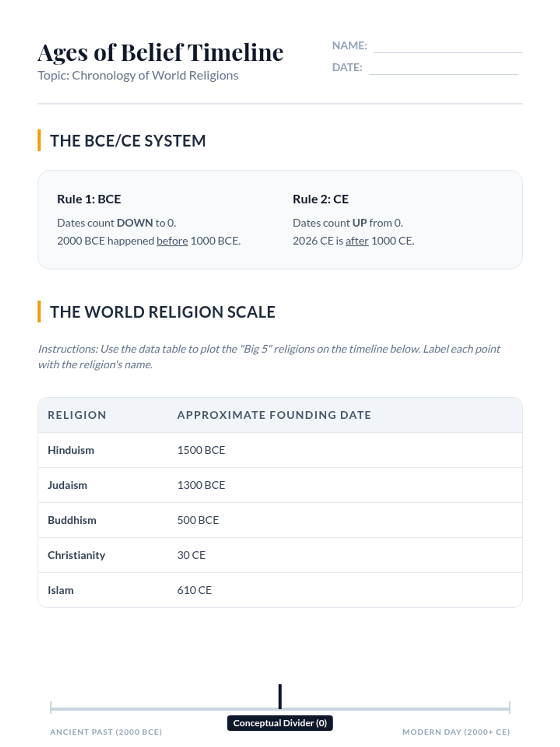Click the "Modern Day (2000+ CE)" label
The image size is (560, 747).
click(456, 732)
